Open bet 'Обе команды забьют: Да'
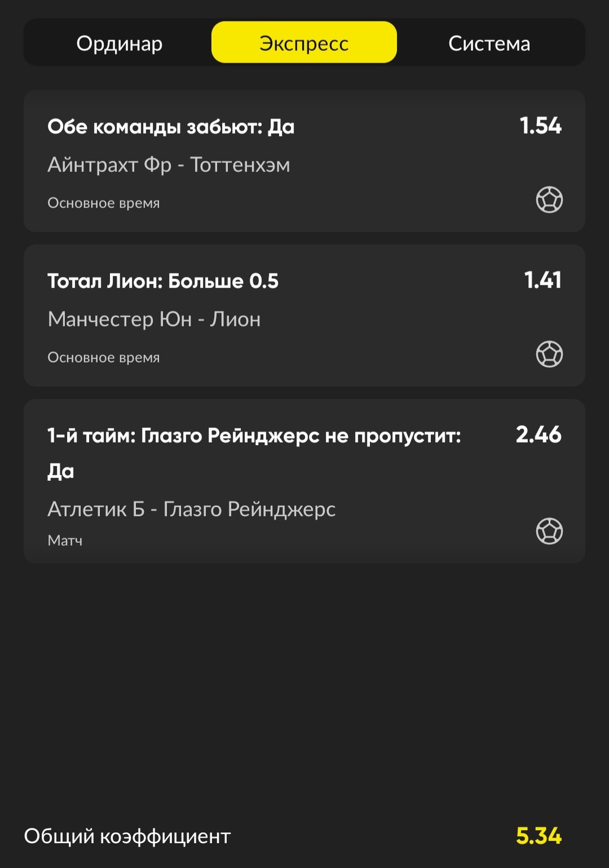The height and width of the screenshot is (868, 609). [171, 127]
